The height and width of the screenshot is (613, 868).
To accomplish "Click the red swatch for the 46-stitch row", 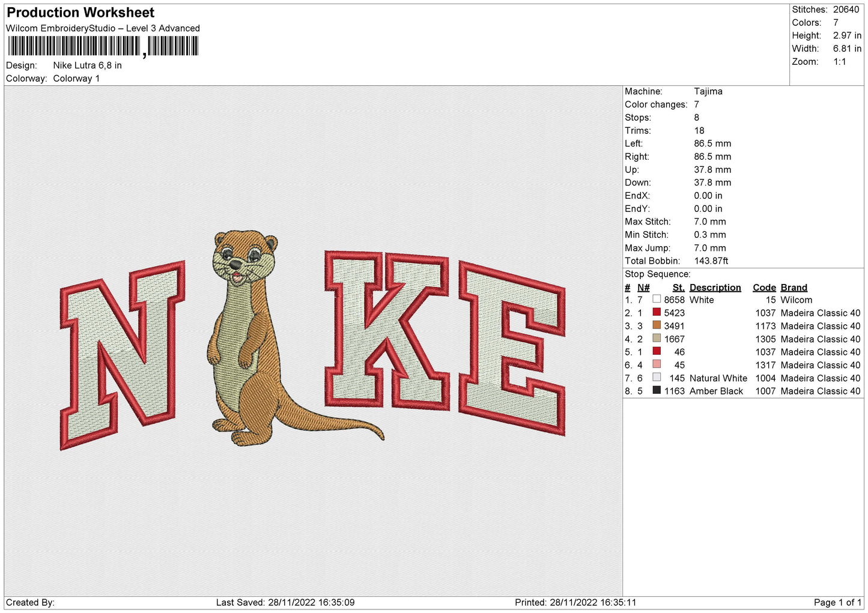I will point(657,351).
